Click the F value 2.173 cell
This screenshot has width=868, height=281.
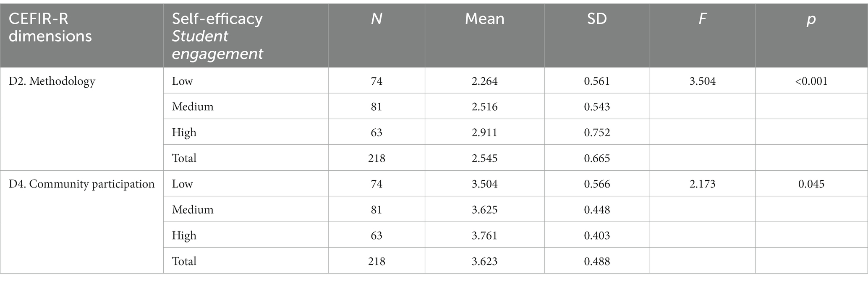point(702,184)
